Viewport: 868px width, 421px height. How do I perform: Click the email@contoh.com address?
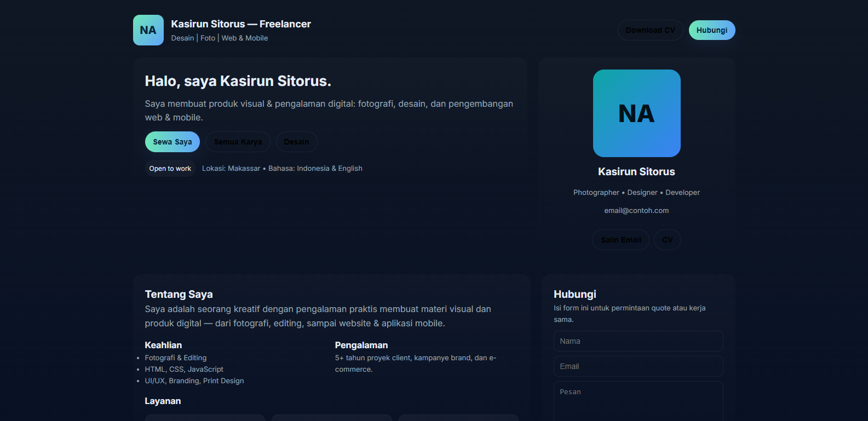click(636, 211)
